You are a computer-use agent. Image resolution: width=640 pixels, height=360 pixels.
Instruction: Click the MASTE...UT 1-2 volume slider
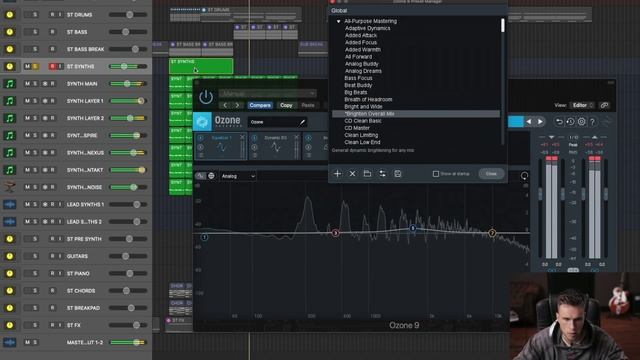[x=128, y=342]
